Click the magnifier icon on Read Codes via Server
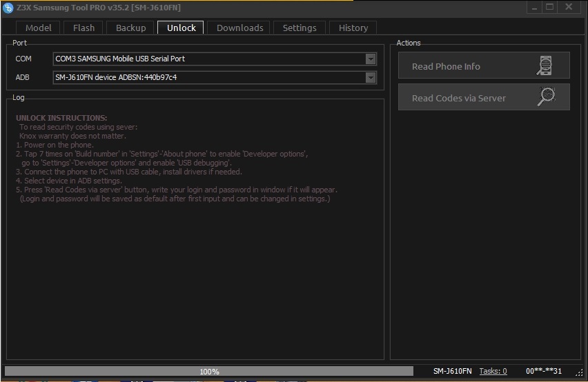Image resolution: width=588 pixels, height=382 pixels. tap(547, 97)
